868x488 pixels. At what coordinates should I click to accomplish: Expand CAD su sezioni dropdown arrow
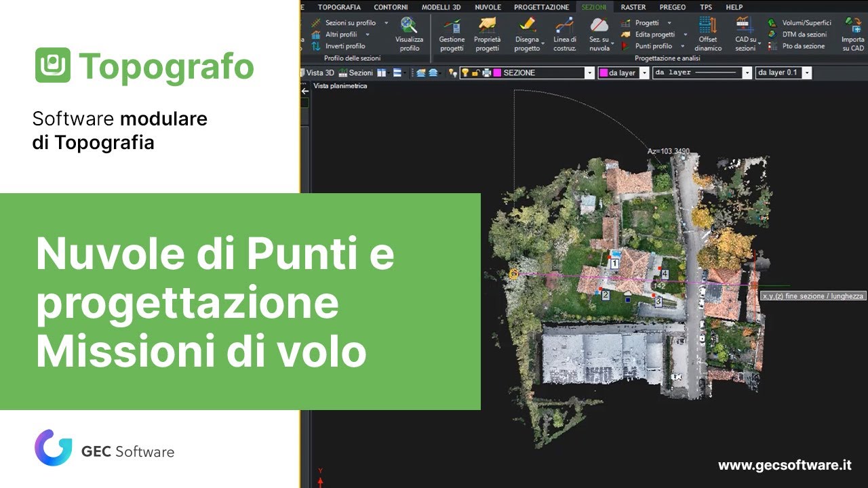coord(759,43)
